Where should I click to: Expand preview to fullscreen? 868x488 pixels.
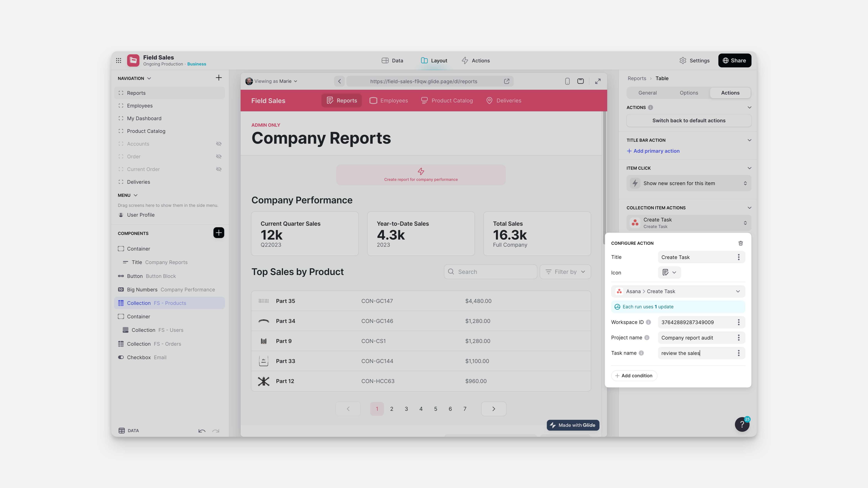click(x=598, y=81)
